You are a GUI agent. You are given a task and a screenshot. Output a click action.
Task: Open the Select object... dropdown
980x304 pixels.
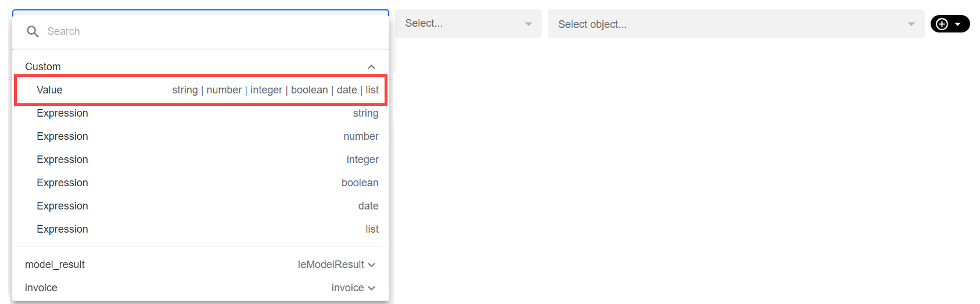point(736,24)
